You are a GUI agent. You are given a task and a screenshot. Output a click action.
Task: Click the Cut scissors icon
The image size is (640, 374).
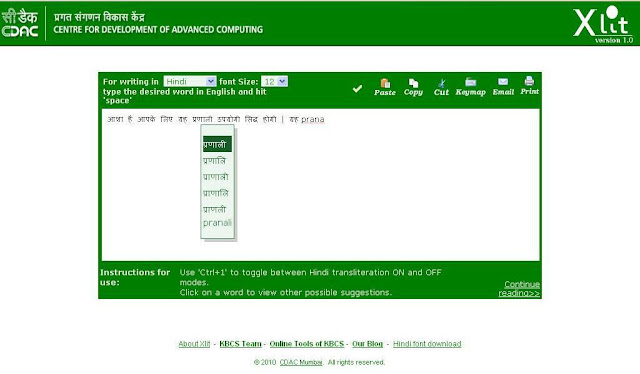click(x=441, y=83)
